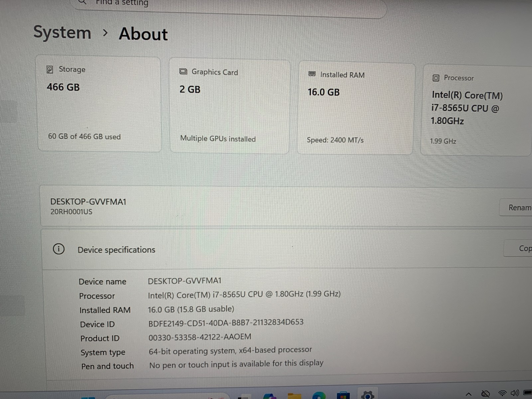Click the volume speaker tray icon
This screenshot has height=399, width=532.
[x=515, y=393]
